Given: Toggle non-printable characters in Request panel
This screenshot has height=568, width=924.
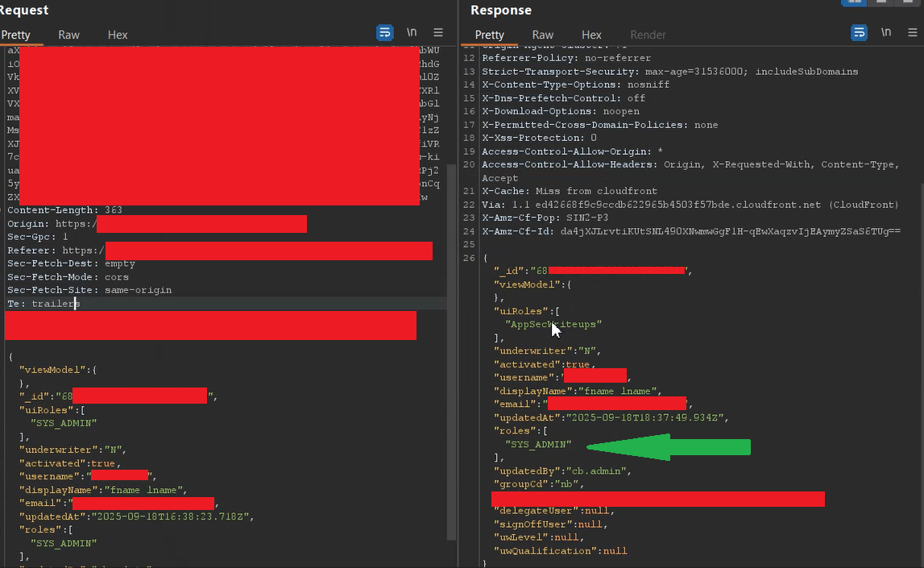Looking at the screenshot, I should coord(412,33).
